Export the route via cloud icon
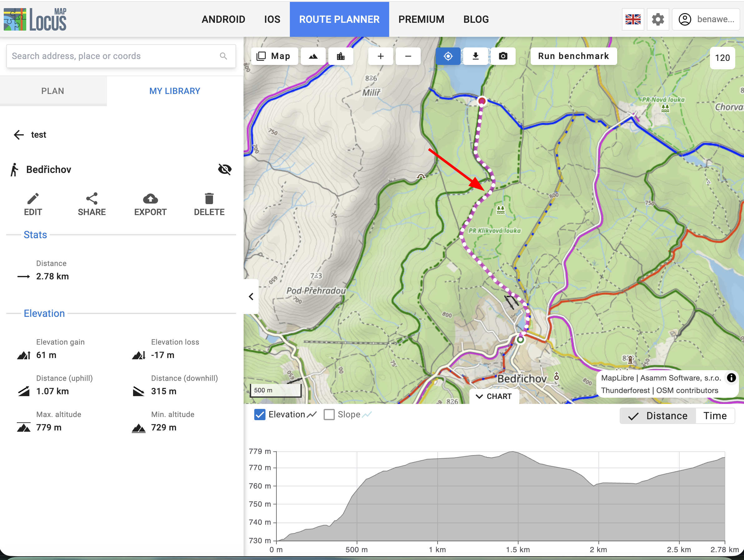 pos(150,204)
